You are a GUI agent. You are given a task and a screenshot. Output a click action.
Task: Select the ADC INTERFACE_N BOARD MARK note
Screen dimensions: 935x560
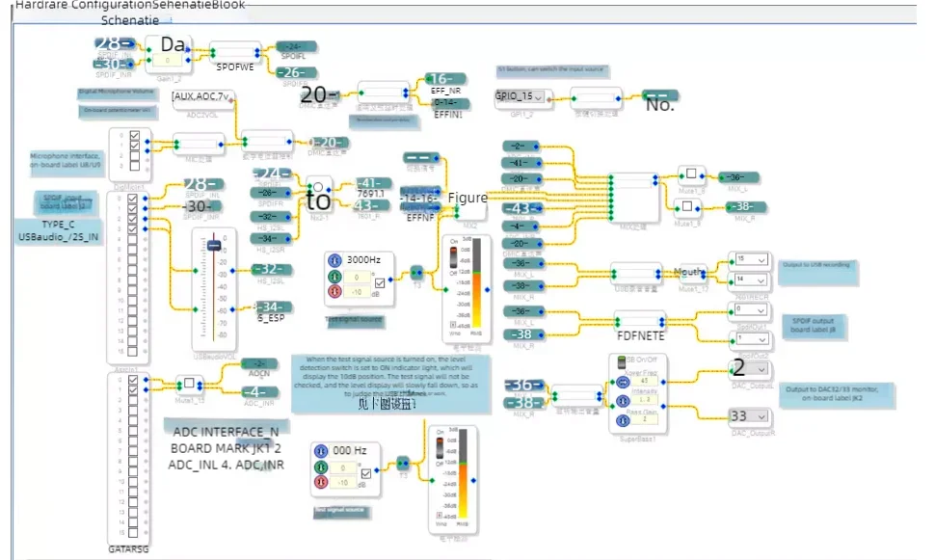click(226, 448)
